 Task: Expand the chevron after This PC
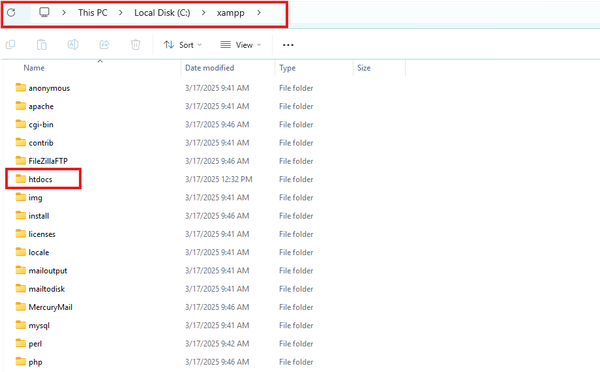tap(121, 13)
